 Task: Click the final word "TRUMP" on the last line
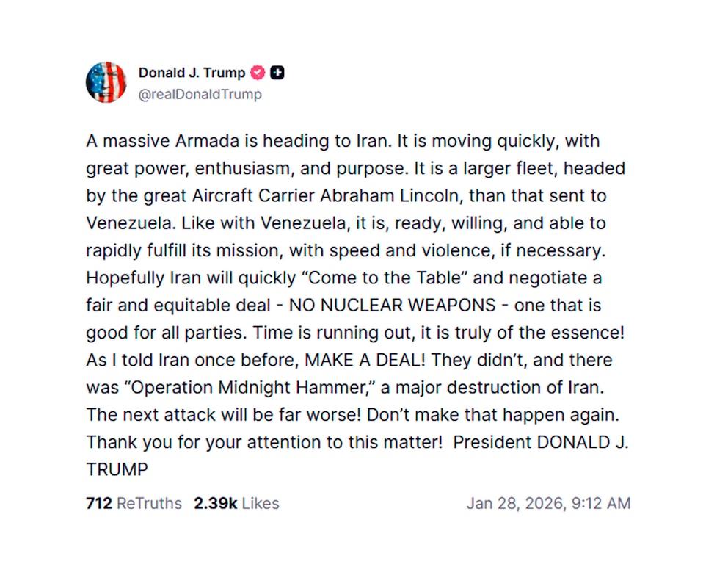pos(117,469)
